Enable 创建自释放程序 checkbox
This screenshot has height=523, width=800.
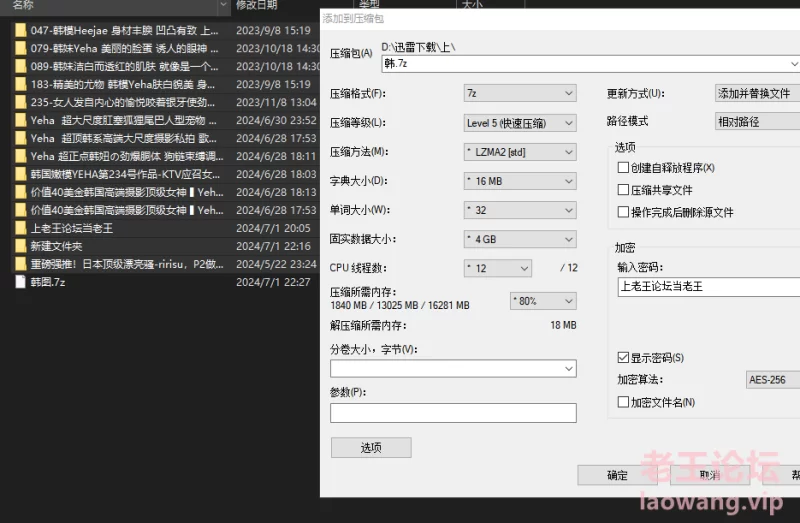click(x=624, y=168)
